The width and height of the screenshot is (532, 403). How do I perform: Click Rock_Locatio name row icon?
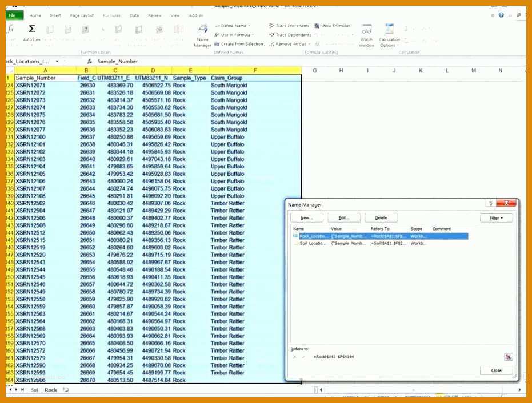pos(295,236)
